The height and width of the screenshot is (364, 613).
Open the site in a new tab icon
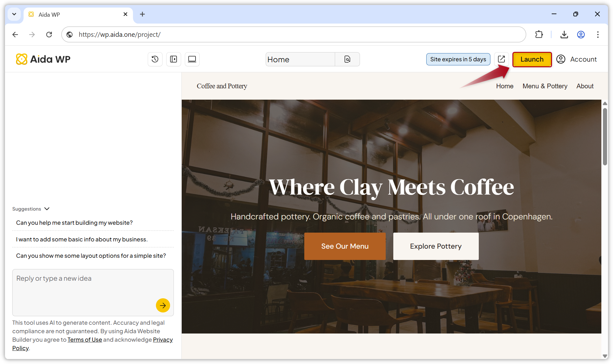click(x=501, y=59)
